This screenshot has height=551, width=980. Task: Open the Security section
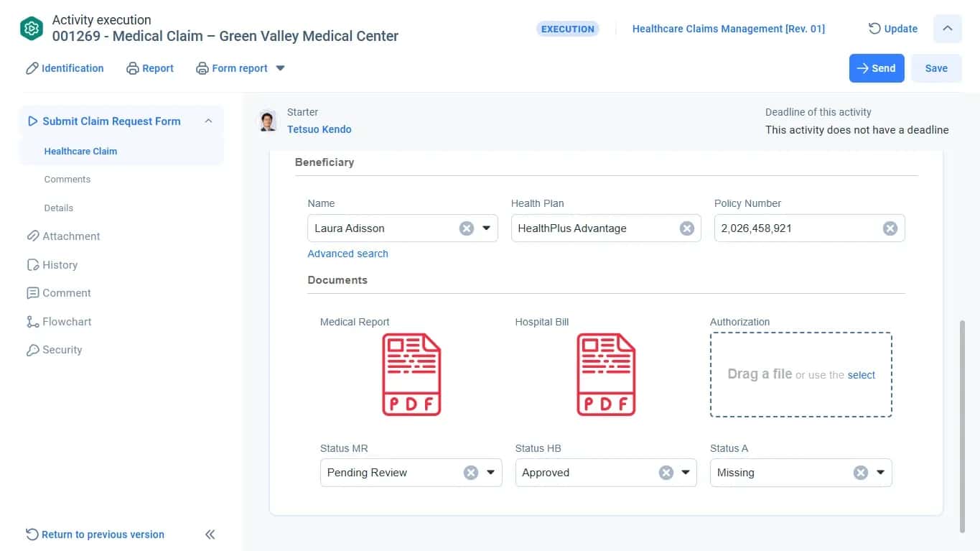point(55,350)
